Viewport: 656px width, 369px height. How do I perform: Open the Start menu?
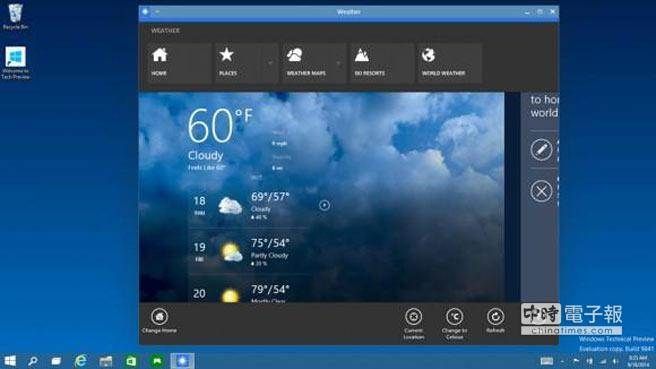tap(10, 361)
